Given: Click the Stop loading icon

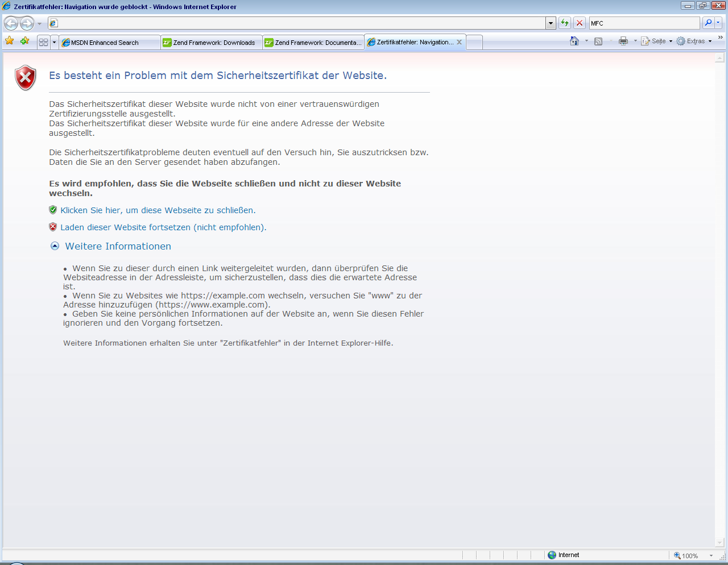Looking at the screenshot, I should (580, 23).
